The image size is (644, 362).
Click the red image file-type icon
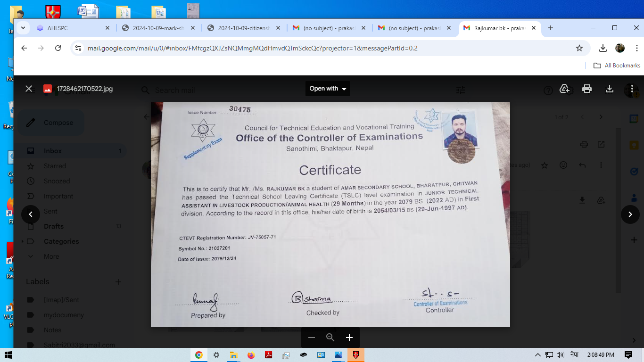(x=48, y=89)
